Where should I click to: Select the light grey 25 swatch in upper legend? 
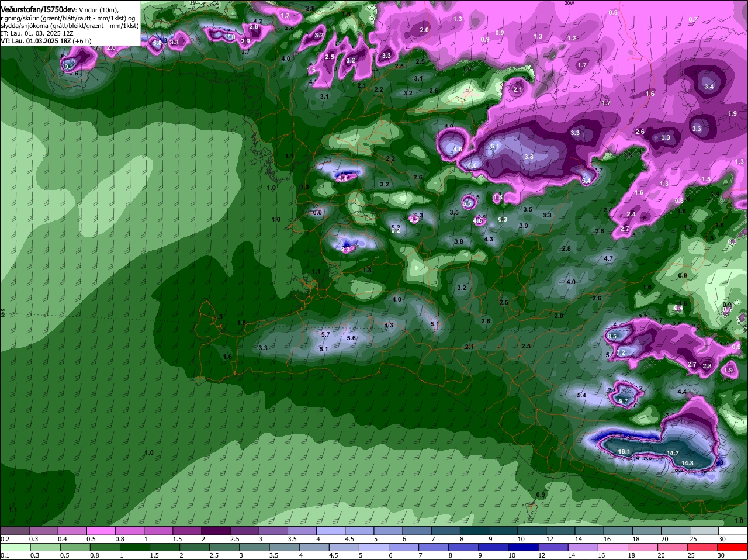(705, 530)
